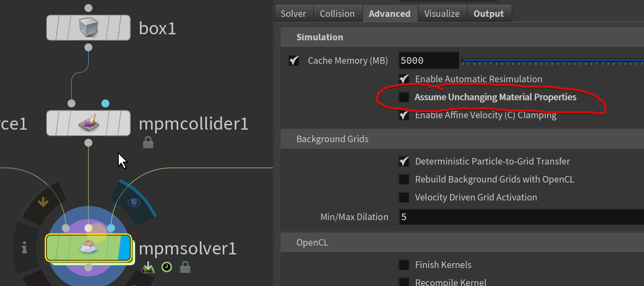Uncheck Deterministic Particle-to-Grid Transfer
The image size is (644, 286).
[404, 161]
